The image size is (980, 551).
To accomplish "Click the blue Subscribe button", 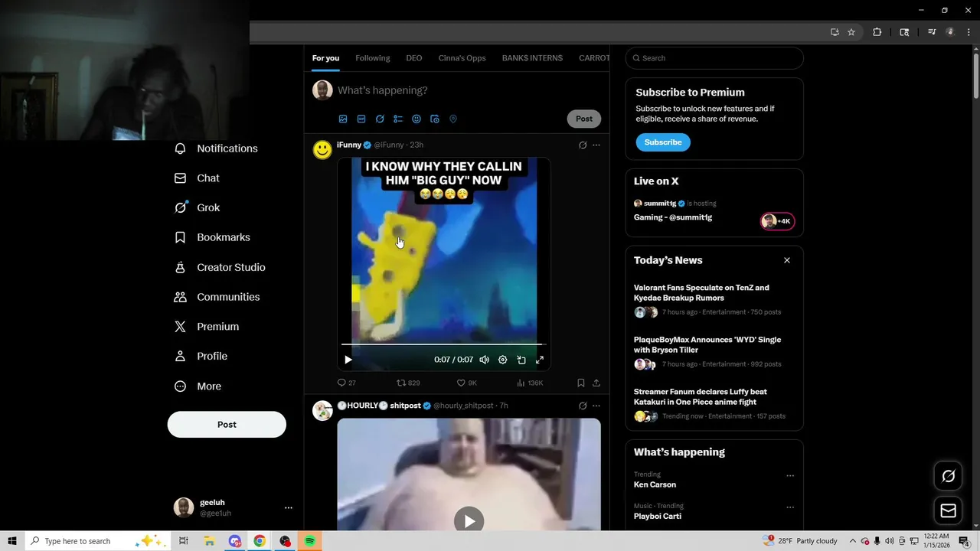I will coord(663,142).
